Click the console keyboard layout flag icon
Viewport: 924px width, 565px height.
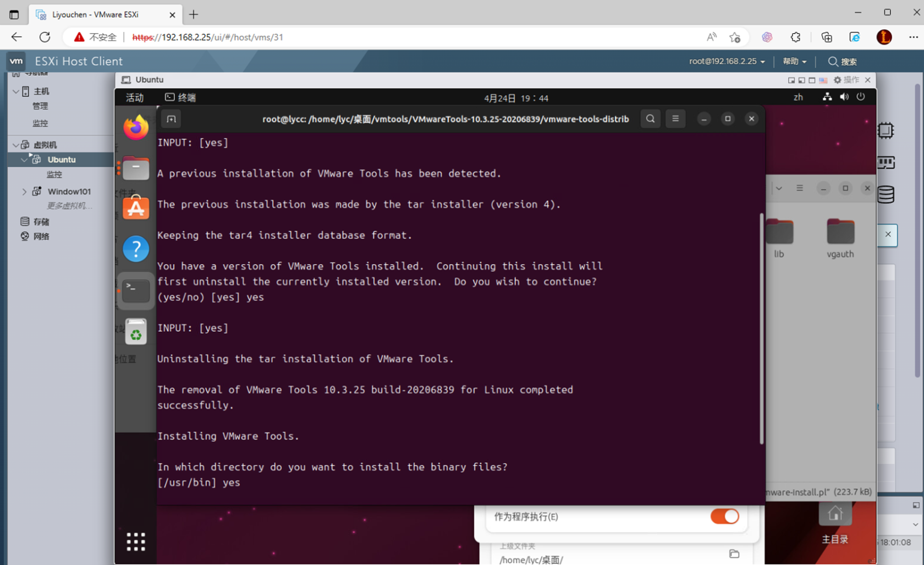pyautogui.click(x=823, y=80)
